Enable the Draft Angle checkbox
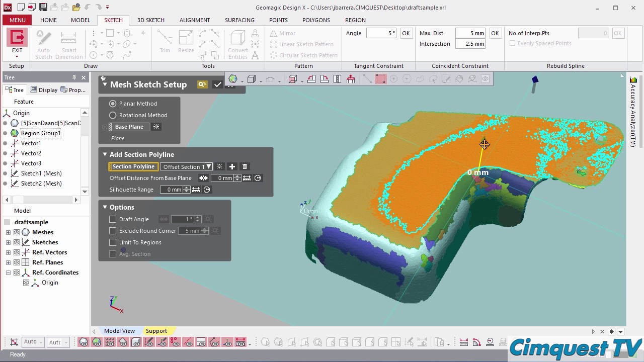The image size is (644, 362). [x=113, y=219]
